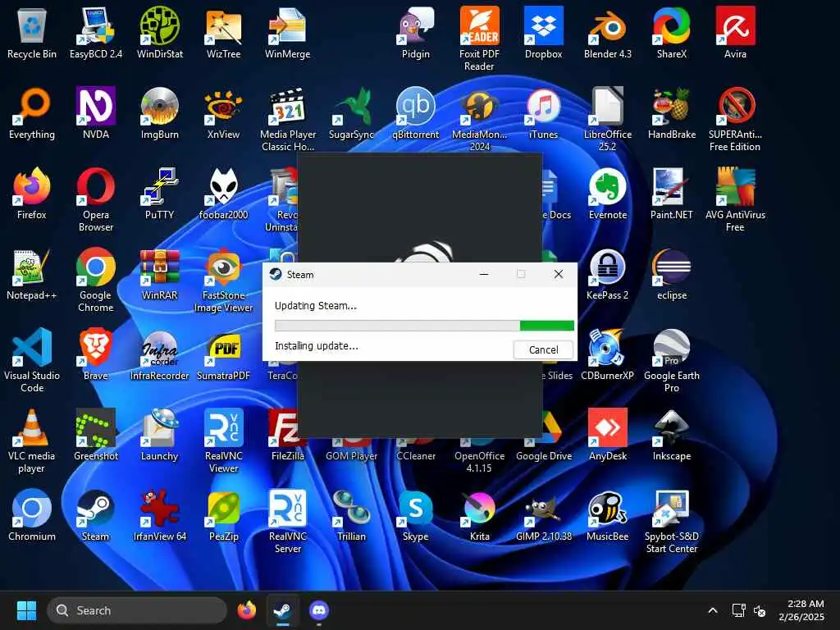Click the LibreOffice 25.2 icon
The width and height of the screenshot is (840, 630).
click(608, 119)
